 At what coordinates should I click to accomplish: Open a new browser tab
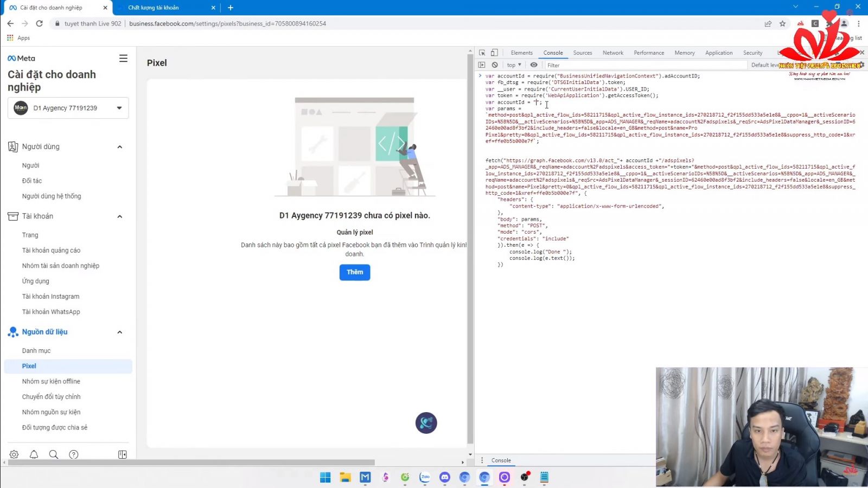click(231, 8)
